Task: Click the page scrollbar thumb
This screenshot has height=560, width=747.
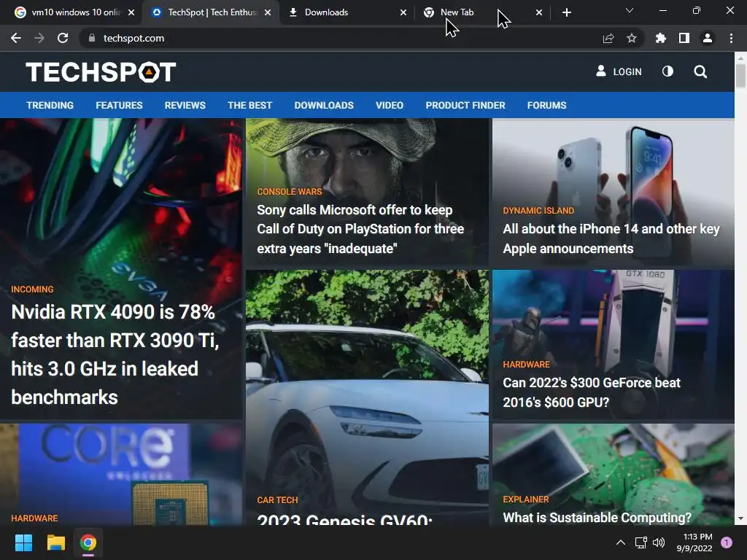Action: (740, 75)
